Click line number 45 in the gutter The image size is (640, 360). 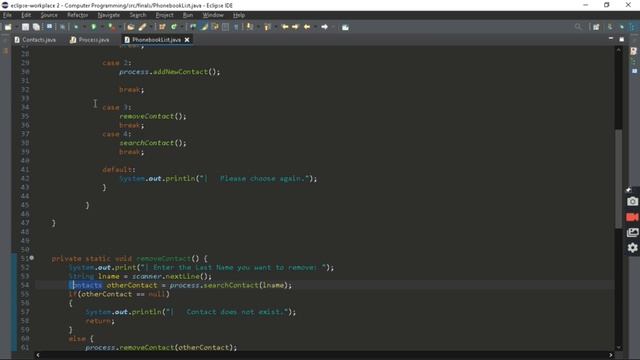[x=25, y=205]
